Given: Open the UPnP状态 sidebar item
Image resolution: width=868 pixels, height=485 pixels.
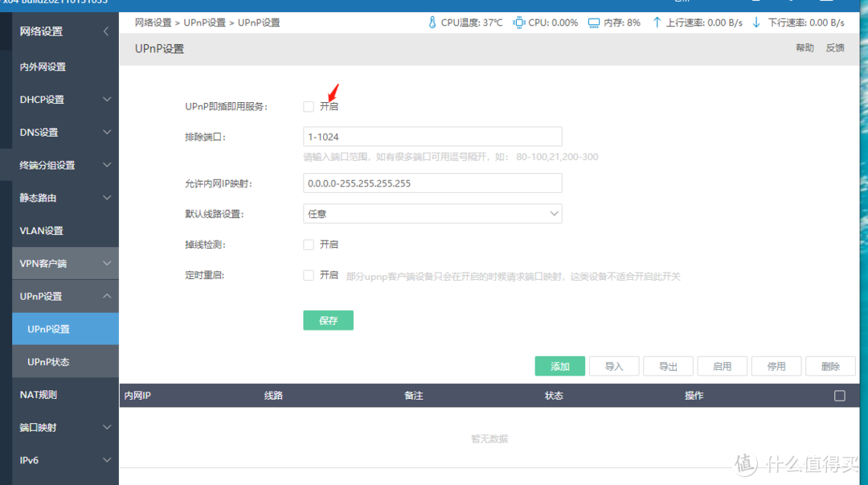Looking at the screenshot, I should click(64, 360).
